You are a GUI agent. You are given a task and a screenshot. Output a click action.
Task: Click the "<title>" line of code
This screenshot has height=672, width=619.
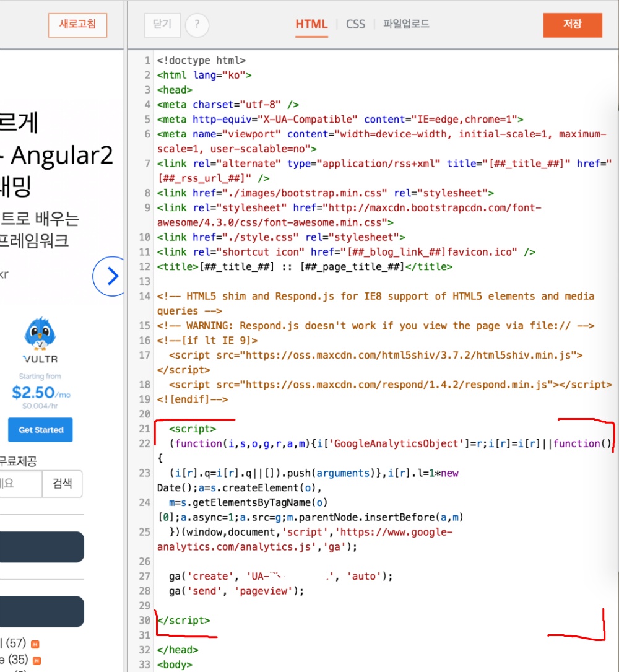click(305, 266)
